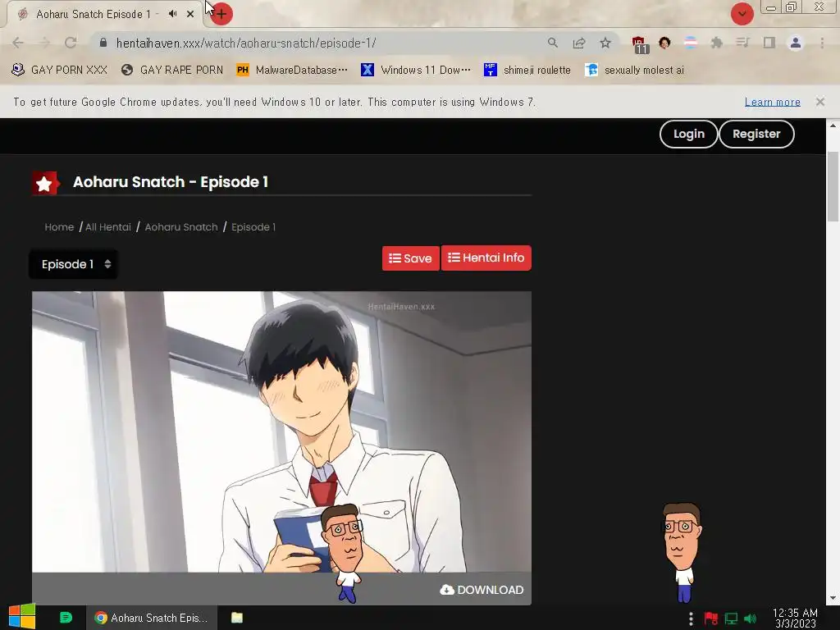The image size is (840, 630).
Task: Click the red tab search dropdown arrow
Action: click(x=742, y=14)
